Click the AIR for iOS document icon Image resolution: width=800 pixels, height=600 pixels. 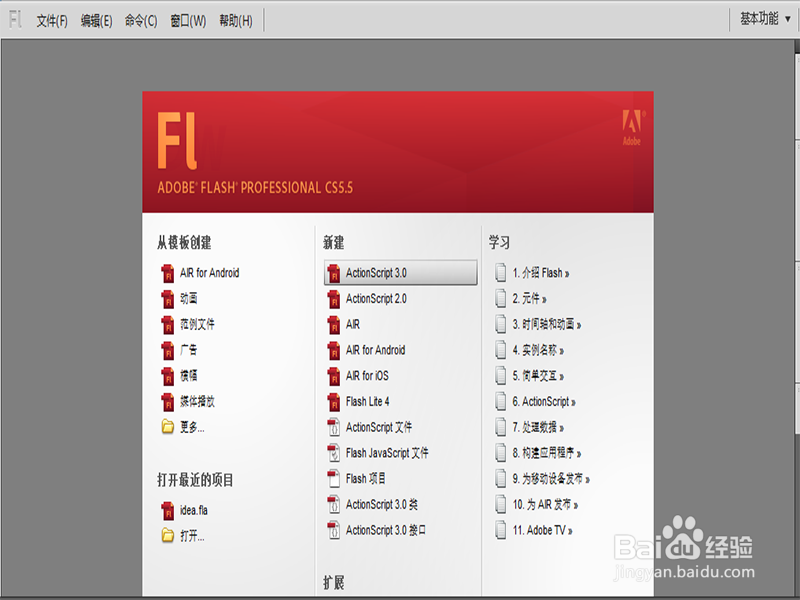click(x=334, y=376)
